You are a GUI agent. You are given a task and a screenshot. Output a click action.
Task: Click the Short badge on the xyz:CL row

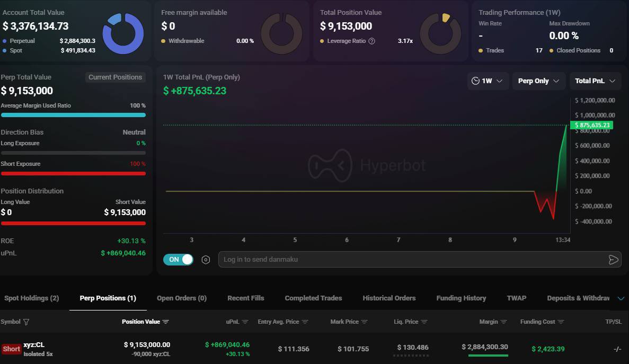11,349
